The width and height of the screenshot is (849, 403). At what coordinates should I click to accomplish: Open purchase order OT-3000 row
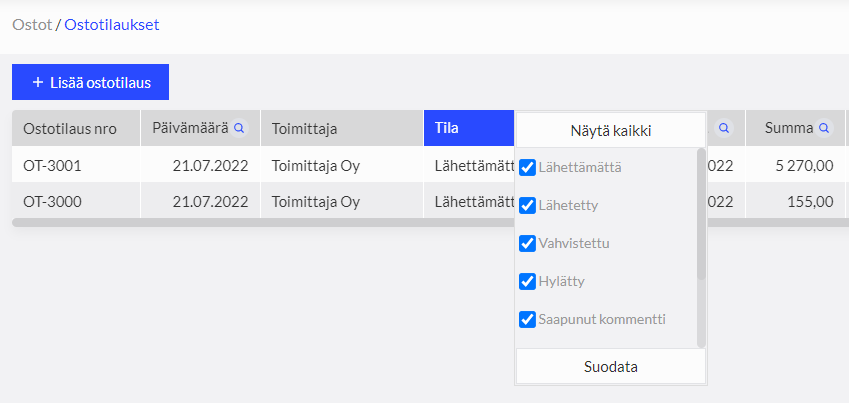point(53,201)
